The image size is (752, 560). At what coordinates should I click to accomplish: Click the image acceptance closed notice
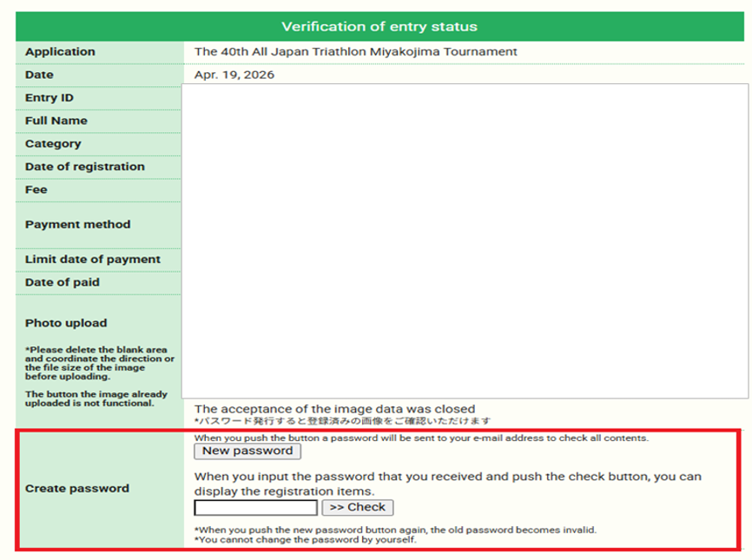tap(334, 409)
